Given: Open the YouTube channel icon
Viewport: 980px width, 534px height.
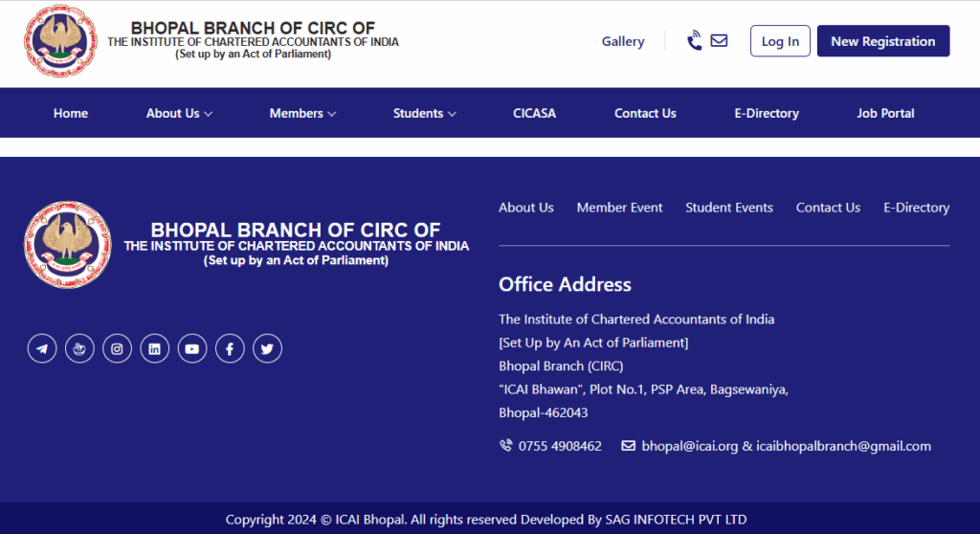Looking at the screenshot, I should [191, 348].
